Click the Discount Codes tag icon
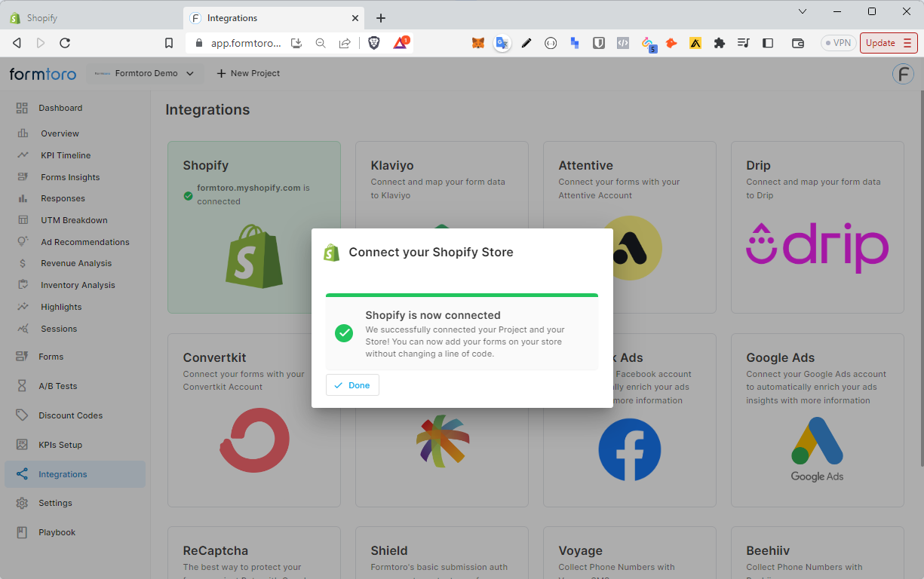The width and height of the screenshot is (924, 579). 22,415
